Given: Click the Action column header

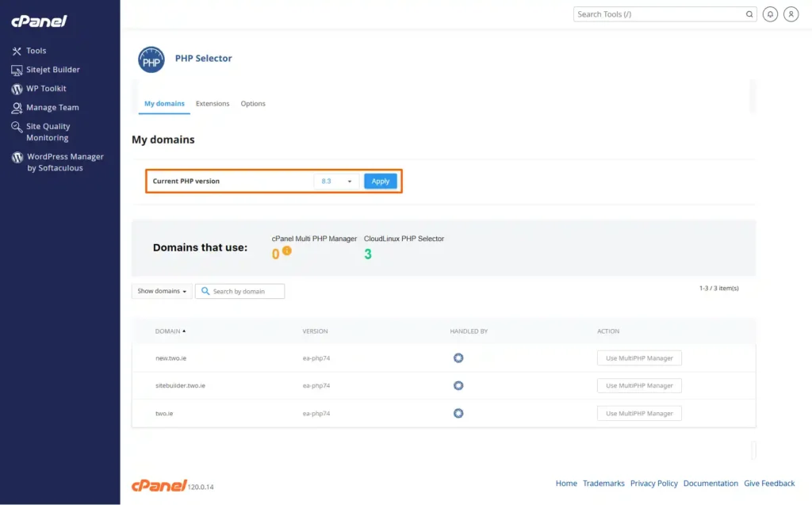Looking at the screenshot, I should coord(608,331).
